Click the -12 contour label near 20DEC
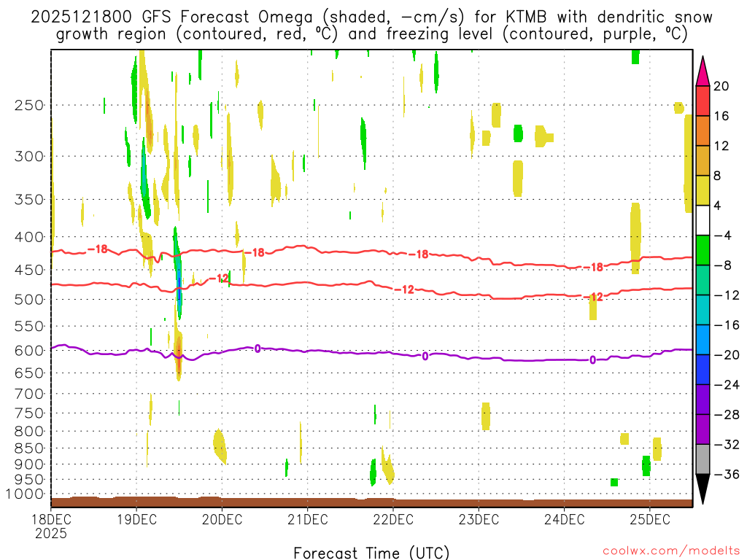Image resolution: width=747 pixels, height=560 pixels. pyautogui.click(x=219, y=278)
